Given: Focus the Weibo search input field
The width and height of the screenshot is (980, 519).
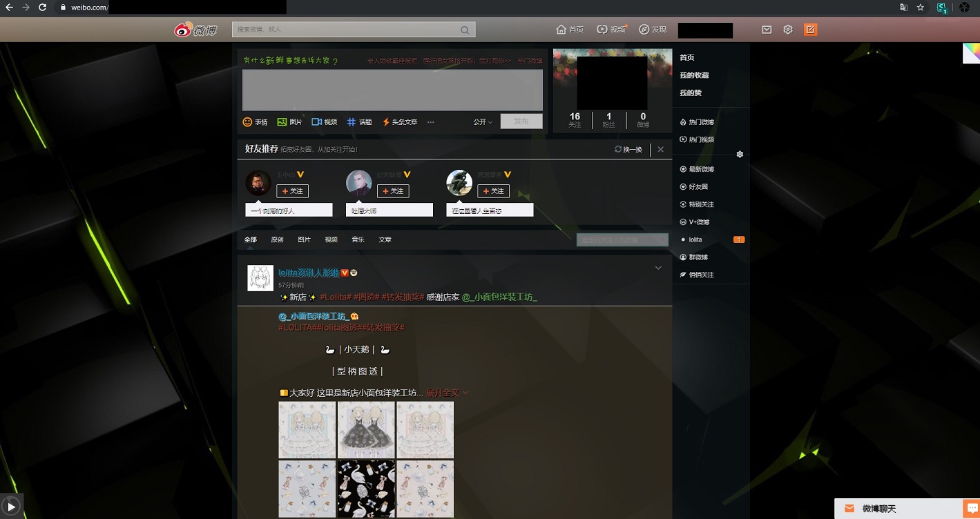Looking at the screenshot, I should pos(347,30).
